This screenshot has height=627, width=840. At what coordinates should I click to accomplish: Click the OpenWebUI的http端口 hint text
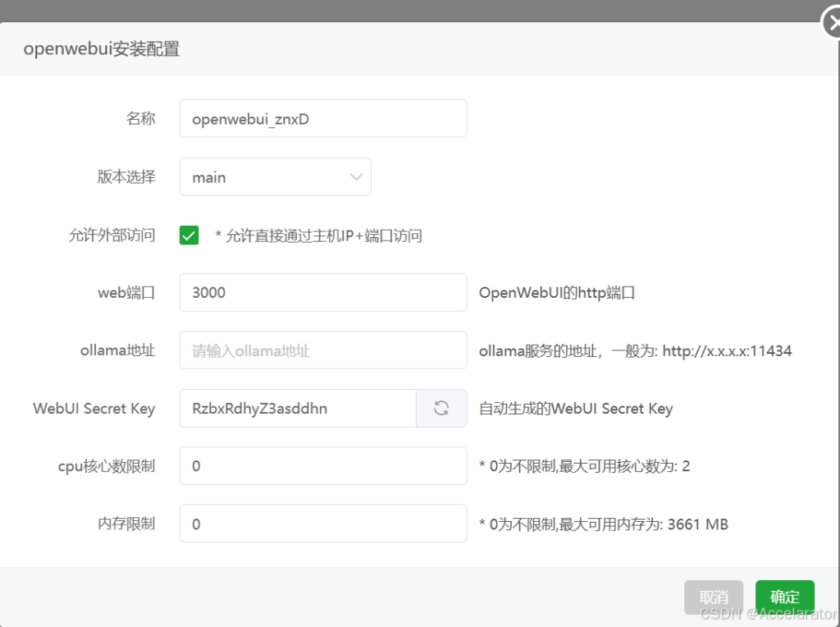point(557,293)
